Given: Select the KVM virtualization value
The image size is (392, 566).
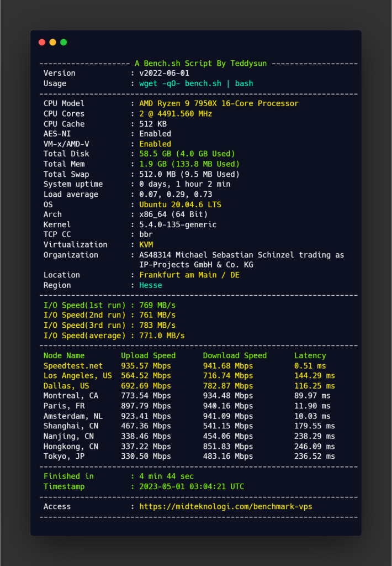Looking at the screenshot, I should click(146, 244).
